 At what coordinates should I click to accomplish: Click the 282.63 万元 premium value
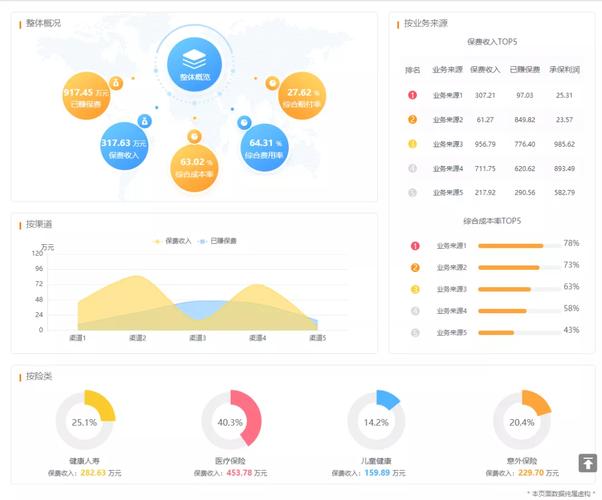101,473
